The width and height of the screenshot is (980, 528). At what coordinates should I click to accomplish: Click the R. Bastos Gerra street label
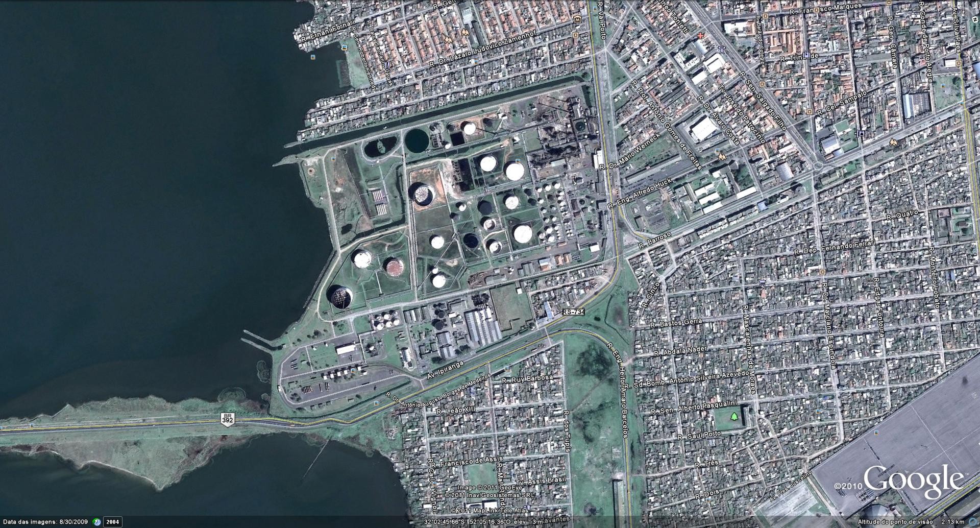(676, 323)
